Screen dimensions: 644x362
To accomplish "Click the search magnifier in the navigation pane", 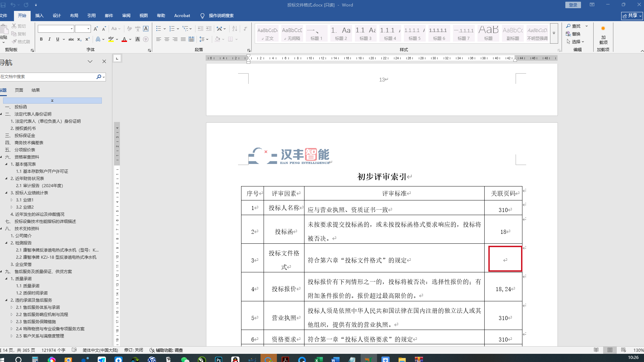I will click(x=99, y=77).
